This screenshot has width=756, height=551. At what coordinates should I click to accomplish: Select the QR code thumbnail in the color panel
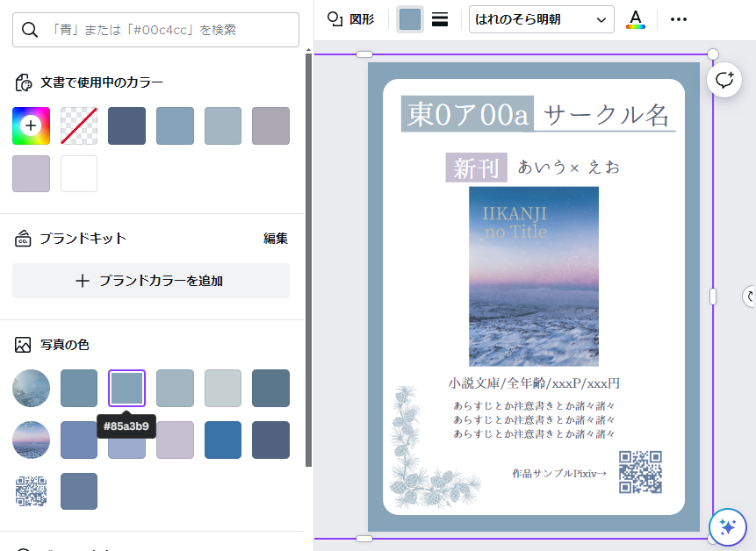(31, 491)
